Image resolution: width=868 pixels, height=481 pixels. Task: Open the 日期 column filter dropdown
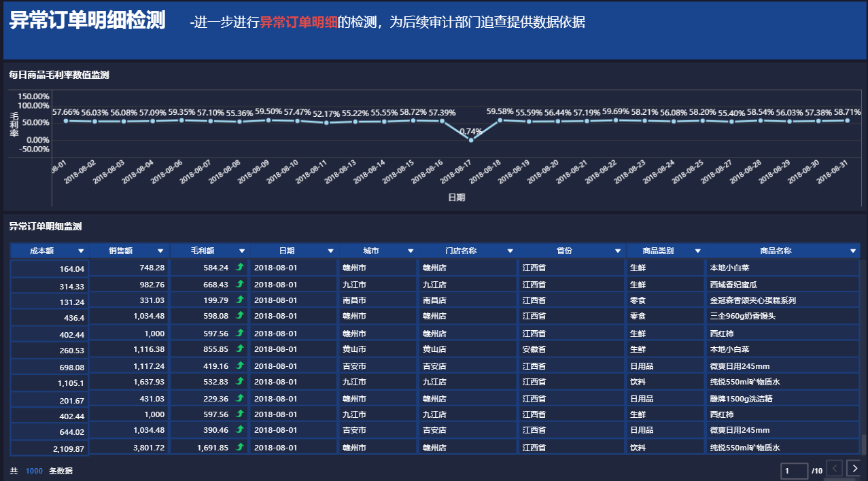point(330,250)
